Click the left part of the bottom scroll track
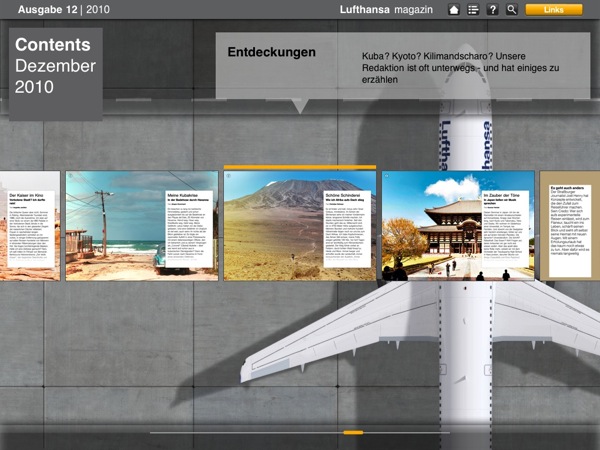This screenshot has height=450, width=600. pyautogui.click(x=220, y=433)
